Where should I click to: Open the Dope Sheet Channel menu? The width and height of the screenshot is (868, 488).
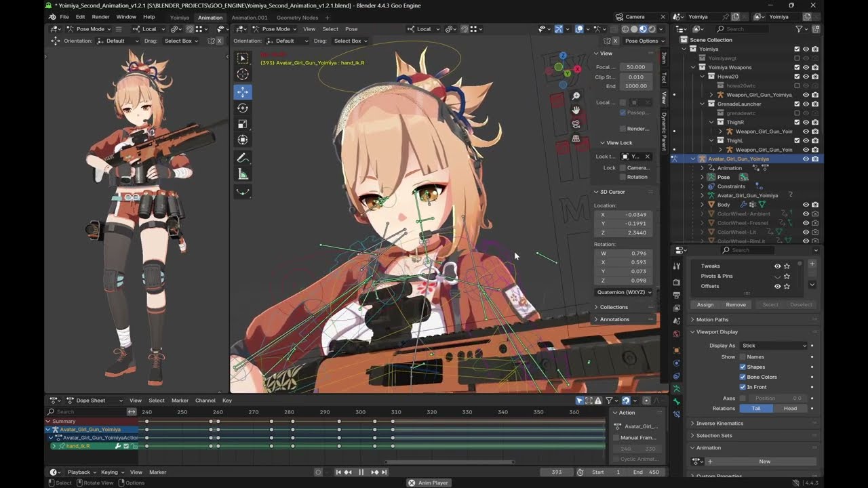coord(205,401)
